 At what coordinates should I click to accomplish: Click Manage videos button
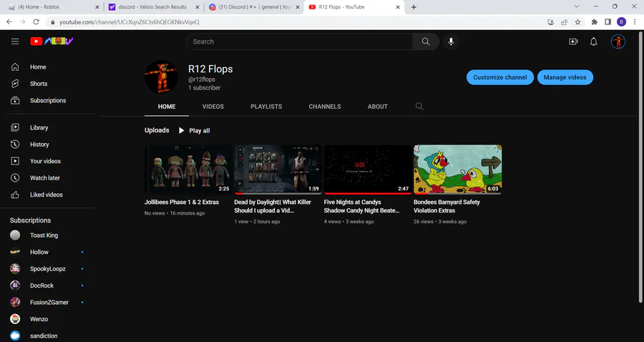tap(565, 77)
